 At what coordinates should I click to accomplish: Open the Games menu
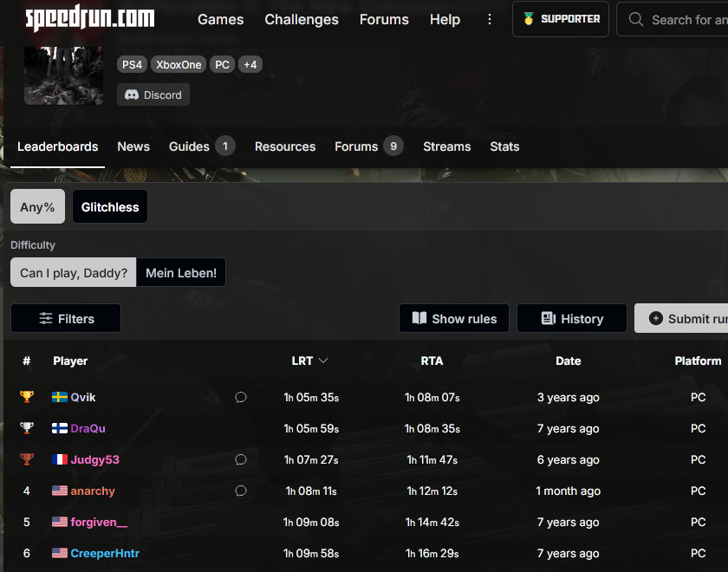(x=220, y=19)
